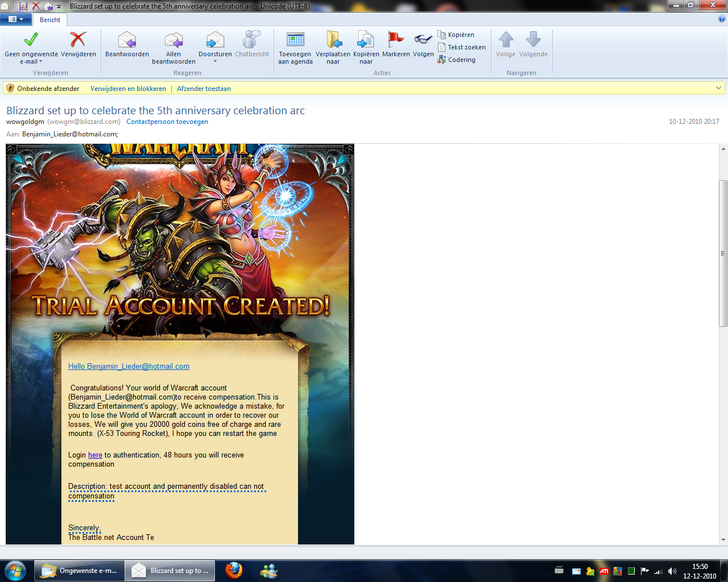
Task: Expand the Geen ongewenste e-mail dropdown arrow
Action: [x=41, y=62]
